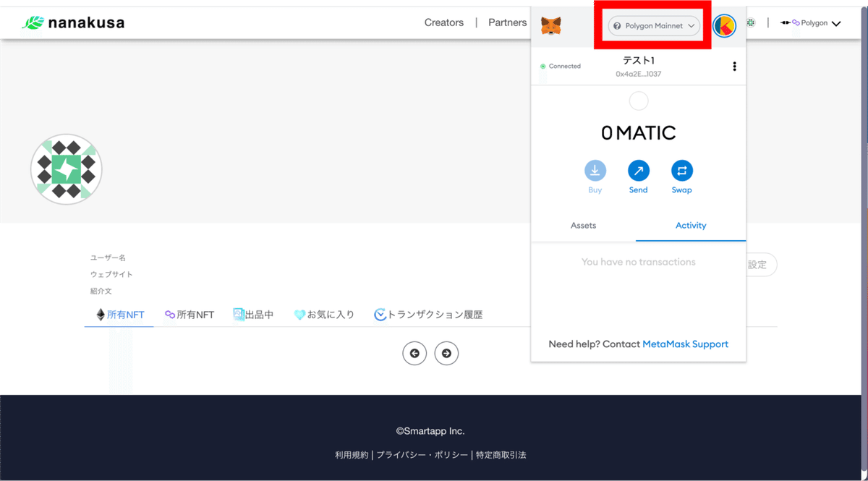Click the user's diamond profile avatar
868x481 pixels.
(x=66, y=169)
